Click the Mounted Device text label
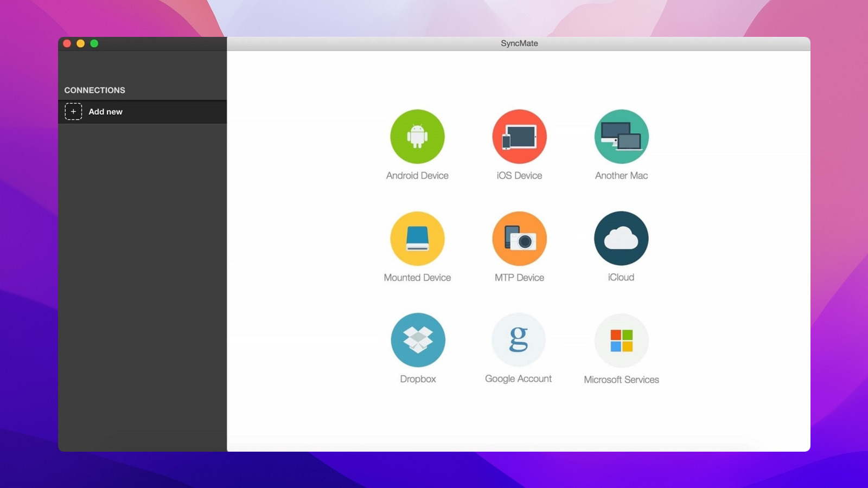The height and width of the screenshot is (488, 868). [x=417, y=278]
